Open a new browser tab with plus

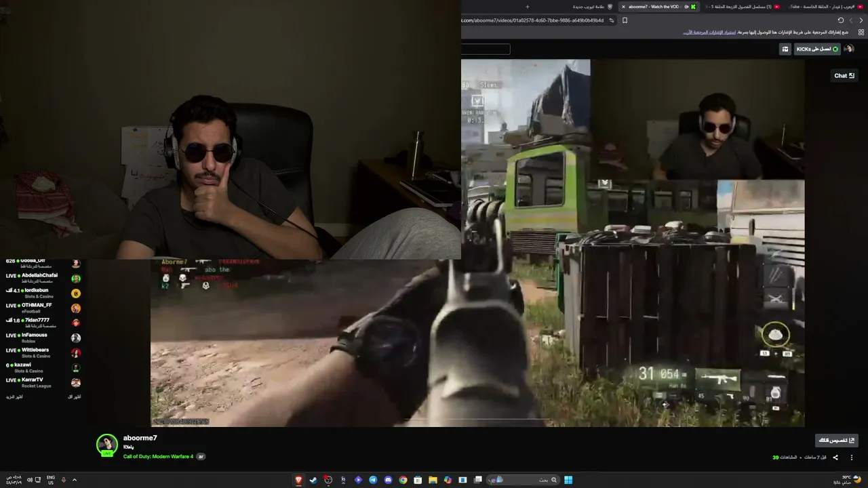click(x=527, y=7)
